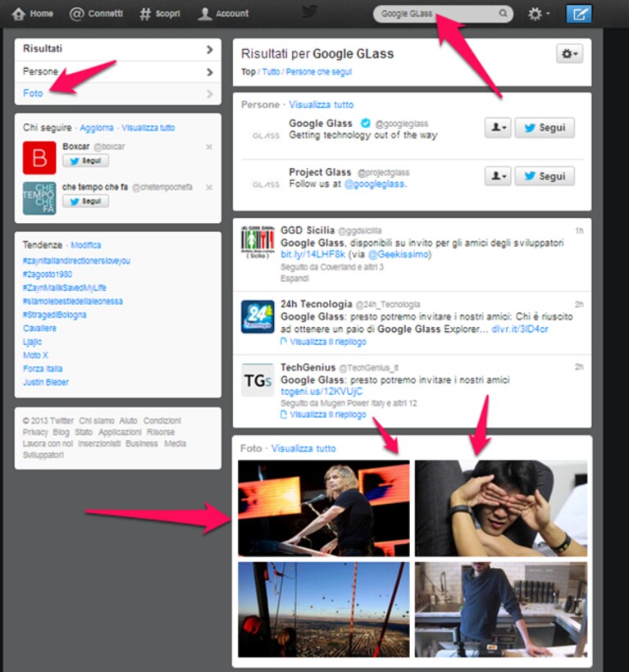Click the Twitter bird logo in top bar
This screenshot has height=672, width=629.
pos(309,11)
